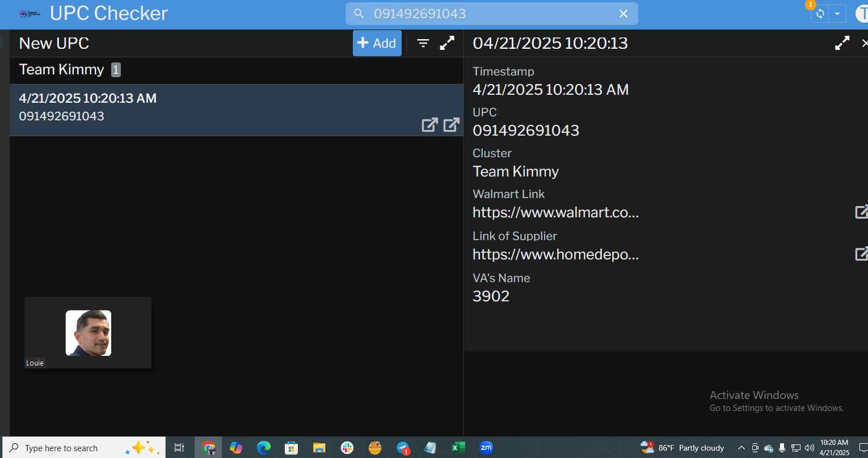Click the search field containing 091492691043
The width and height of the screenshot is (868, 458).
482,14
